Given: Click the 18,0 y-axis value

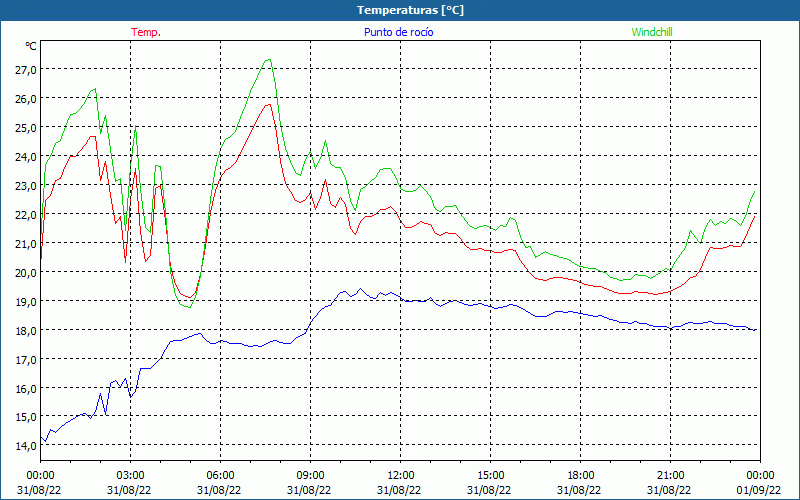Looking at the screenshot, I should coord(26,330).
